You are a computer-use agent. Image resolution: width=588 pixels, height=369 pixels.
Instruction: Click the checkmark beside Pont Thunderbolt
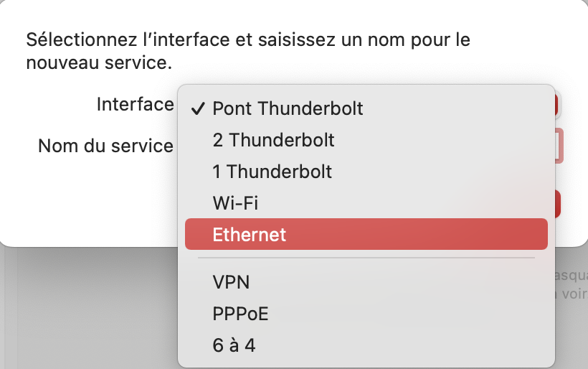(x=198, y=109)
